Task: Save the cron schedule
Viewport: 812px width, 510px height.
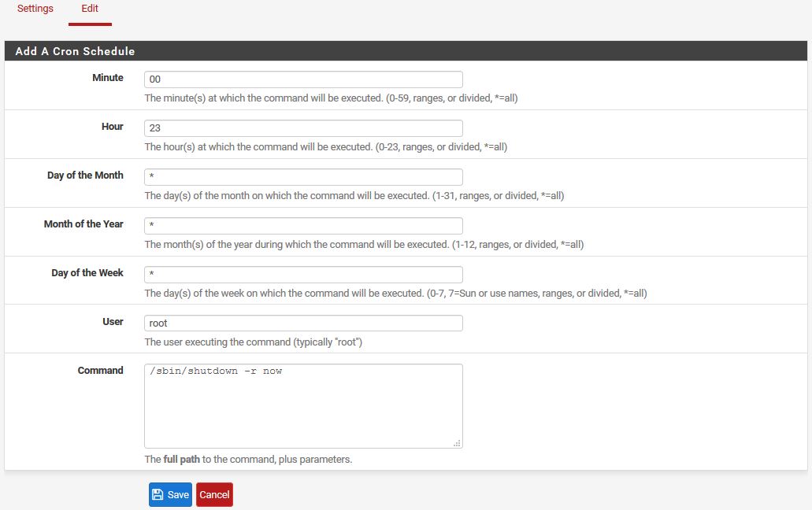Action: (x=170, y=494)
